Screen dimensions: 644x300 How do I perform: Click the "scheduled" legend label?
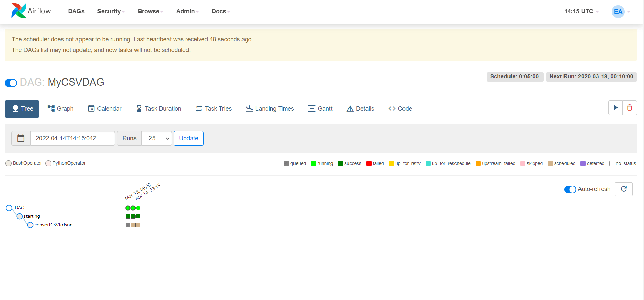point(565,164)
